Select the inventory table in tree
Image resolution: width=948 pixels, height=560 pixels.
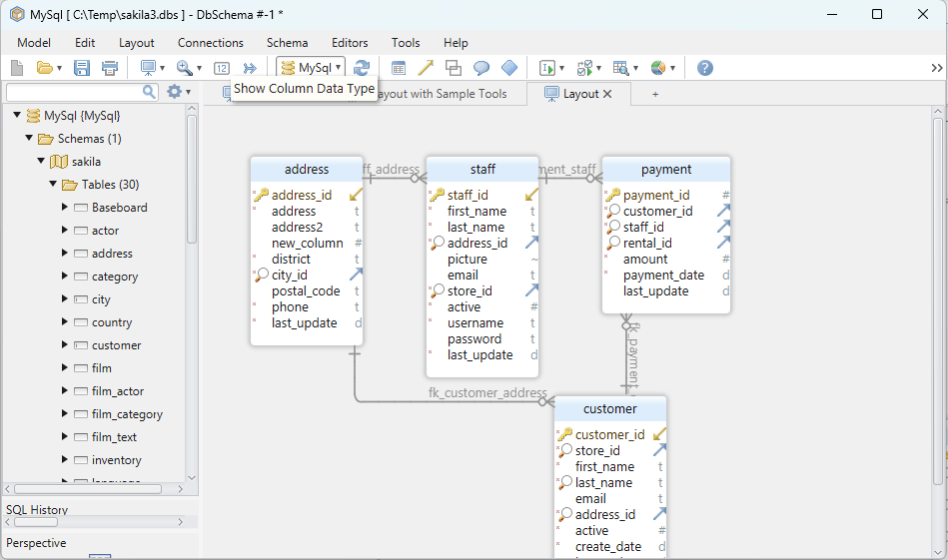116,460
